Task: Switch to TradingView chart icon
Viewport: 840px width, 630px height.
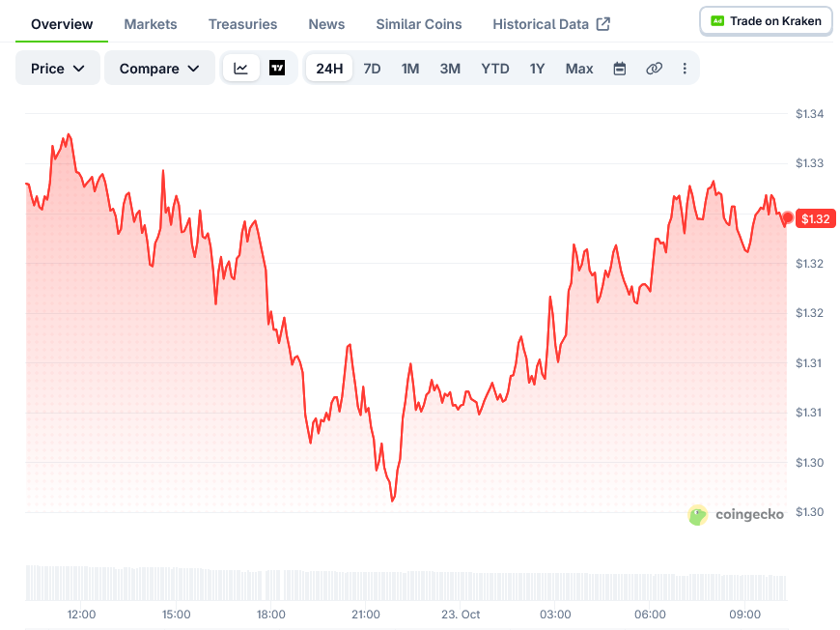Action: coord(277,68)
